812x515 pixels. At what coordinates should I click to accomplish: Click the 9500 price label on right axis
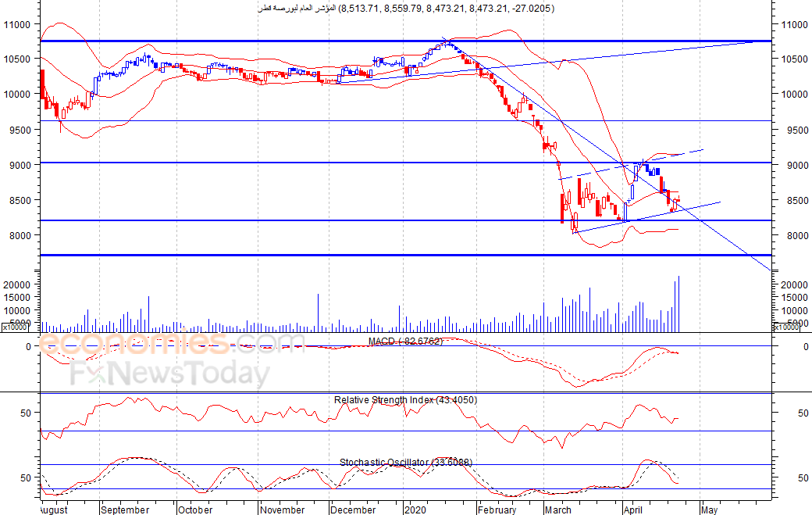click(797, 130)
